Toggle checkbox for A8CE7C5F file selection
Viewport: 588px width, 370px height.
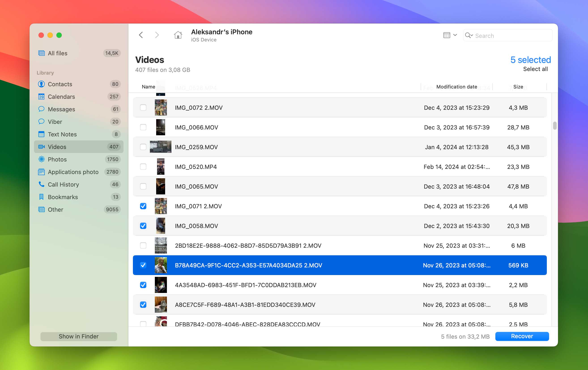(143, 304)
